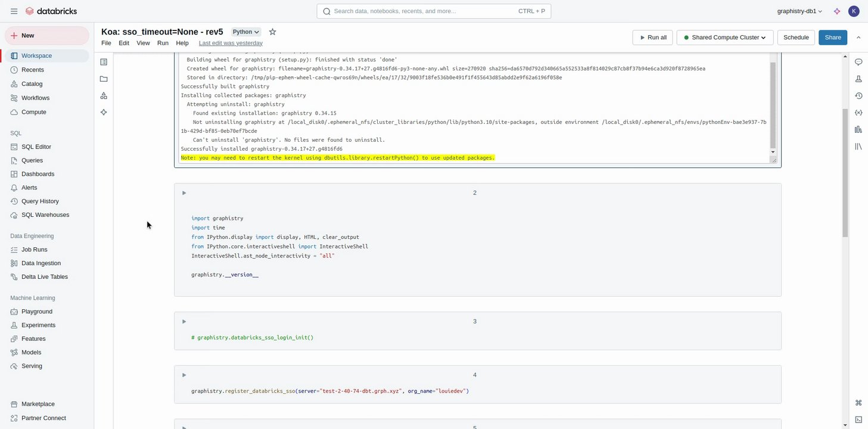Click the Schedule button

796,38
